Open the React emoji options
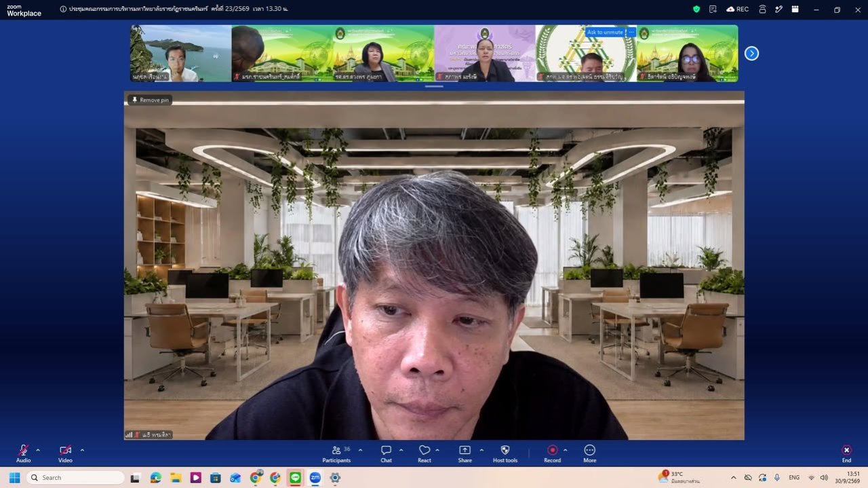Image resolution: width=868 pixels, height=488 pixels. (x=425, y=453)
